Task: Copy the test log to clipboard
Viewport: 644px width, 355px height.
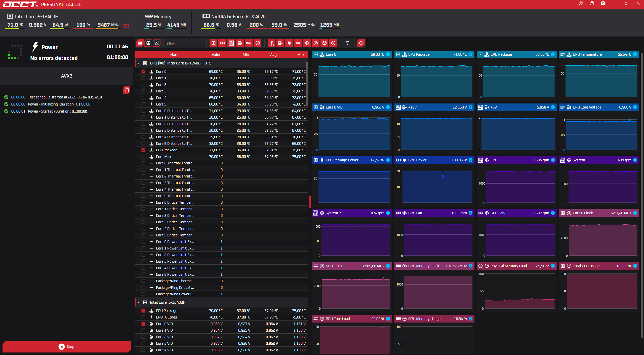Action: [x=127, y=90]
